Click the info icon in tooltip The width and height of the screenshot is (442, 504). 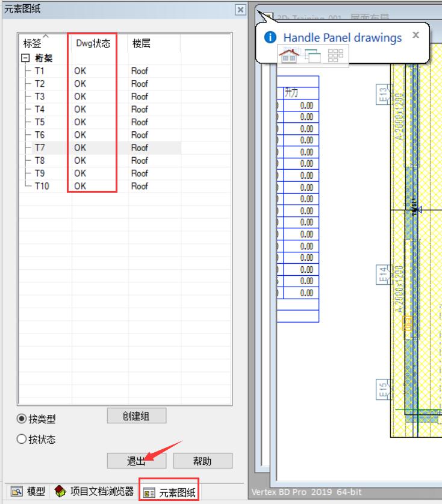pos(270,37)
